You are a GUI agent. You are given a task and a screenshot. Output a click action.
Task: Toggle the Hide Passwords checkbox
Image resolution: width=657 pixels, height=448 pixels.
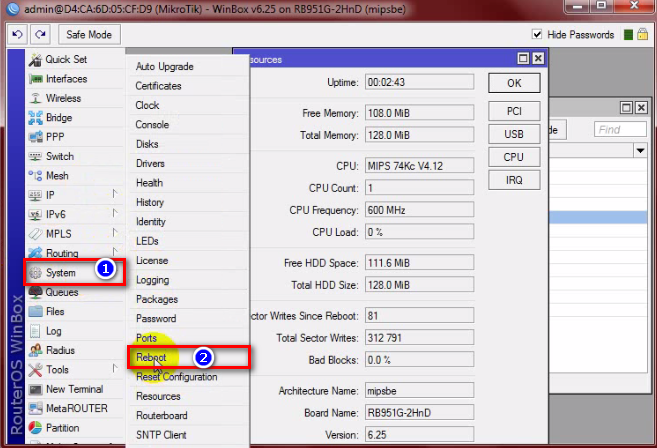click(x=537, y=34)
